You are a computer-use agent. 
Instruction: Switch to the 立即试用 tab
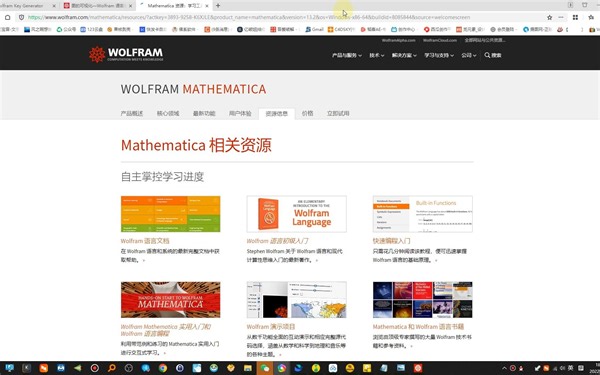pyautogui.click(x=338, y=113)
